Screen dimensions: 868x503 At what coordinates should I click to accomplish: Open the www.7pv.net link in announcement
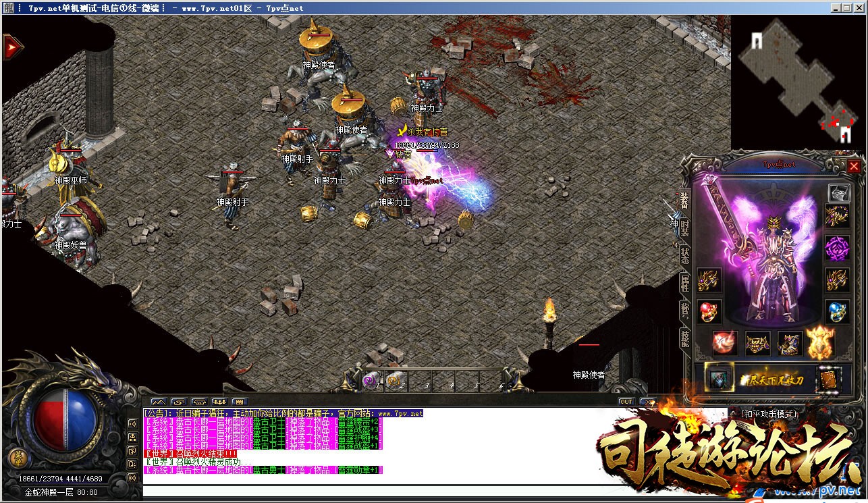click(x=400, y=413)
